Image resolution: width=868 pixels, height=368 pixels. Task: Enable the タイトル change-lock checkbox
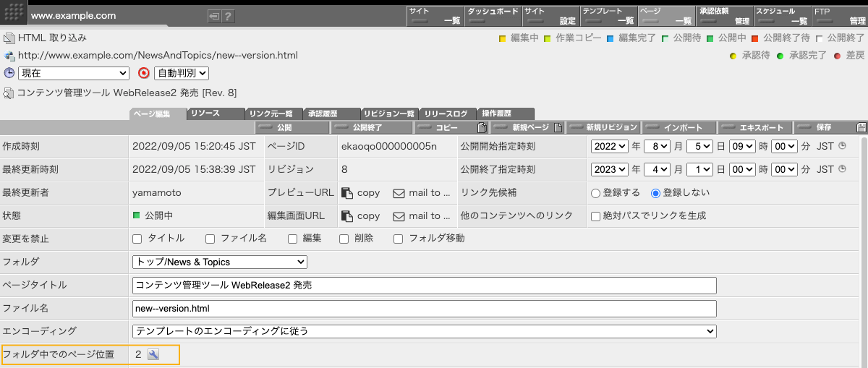[137, 239]
